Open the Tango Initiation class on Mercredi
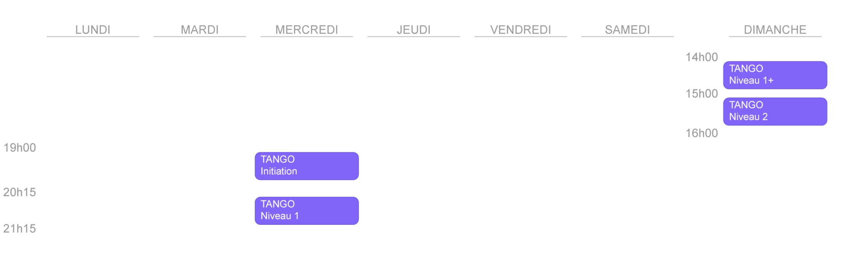Viewport: 868px width, 257px height. pos(306,166)
